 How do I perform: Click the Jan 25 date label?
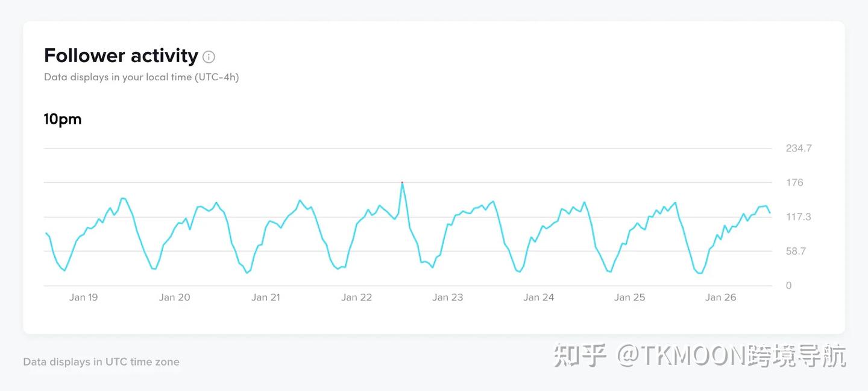click(630, 297)
